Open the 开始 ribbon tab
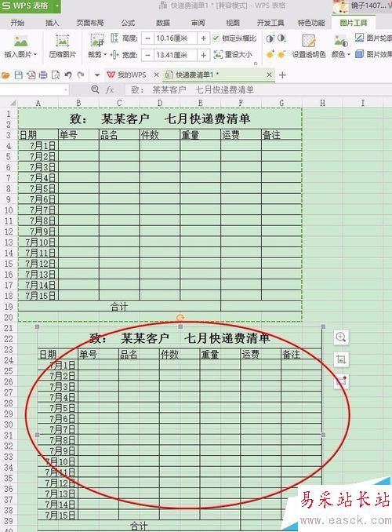392x532 pixels. tap(17, 23)
